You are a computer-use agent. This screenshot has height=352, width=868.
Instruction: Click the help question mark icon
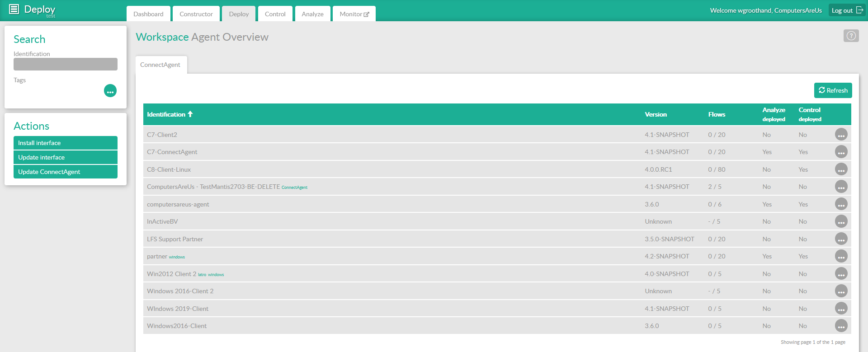(851, 36)
